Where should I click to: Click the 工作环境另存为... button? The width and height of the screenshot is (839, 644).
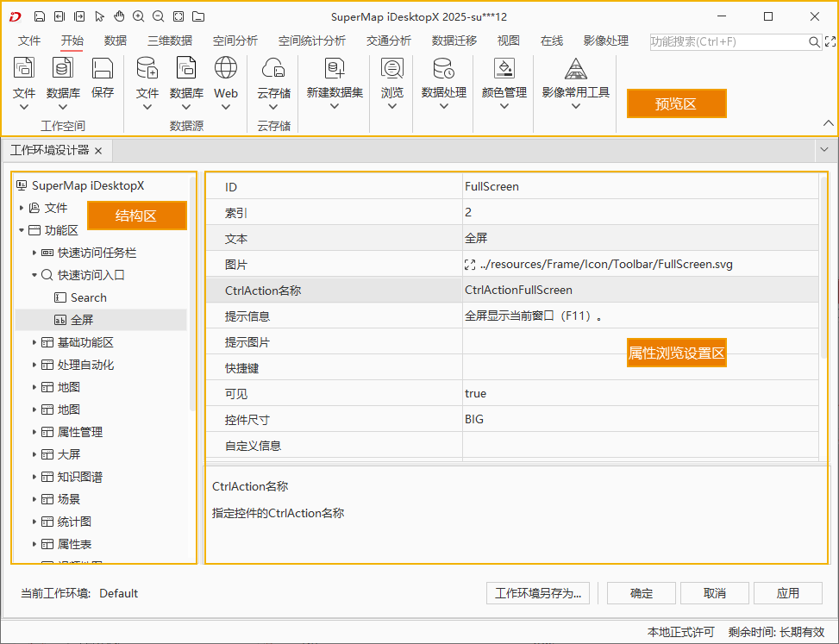click(x=539, y=593)
